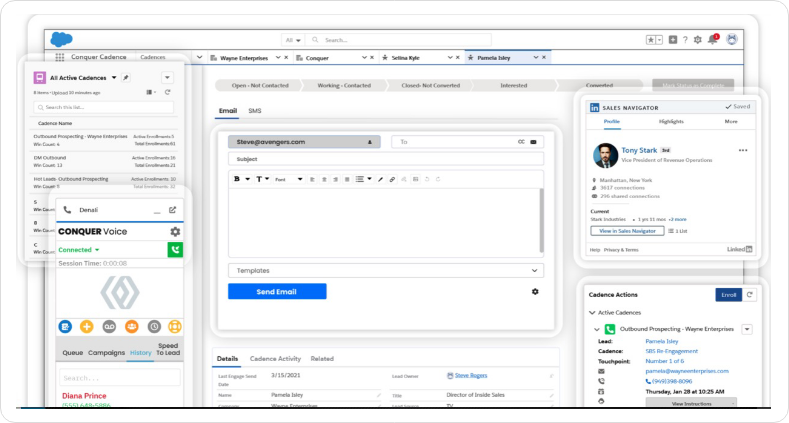Open the Tony Stark profile link
The image size is (789, 423).
pos(639,150)
